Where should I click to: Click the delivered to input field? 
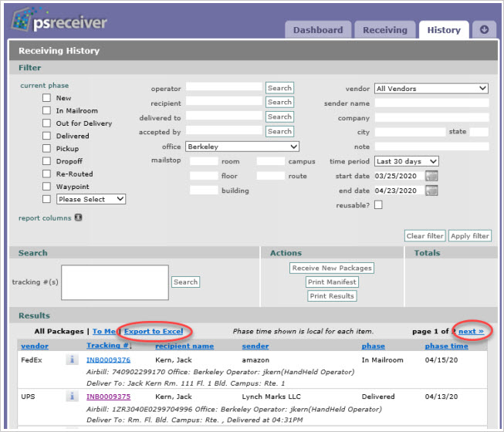(x=225, y=116)
